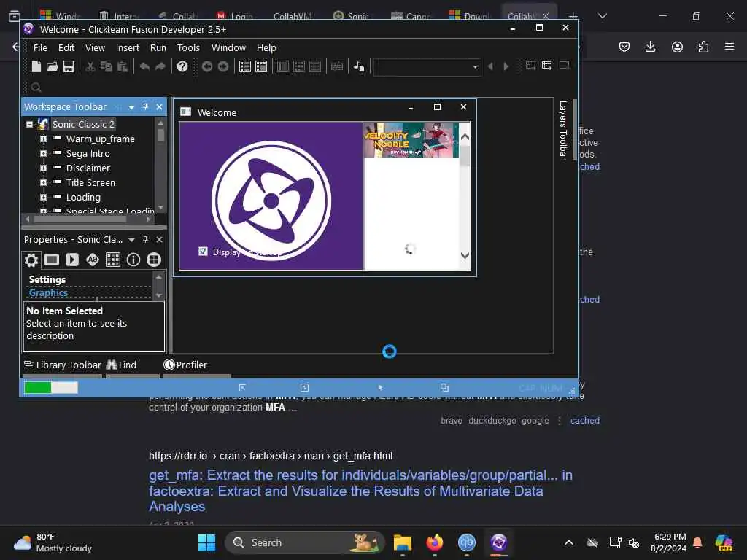The height and width of the screenshot is (560, 747).
Task: Click the Save floppy disk icon
Action: click(69, 66)
